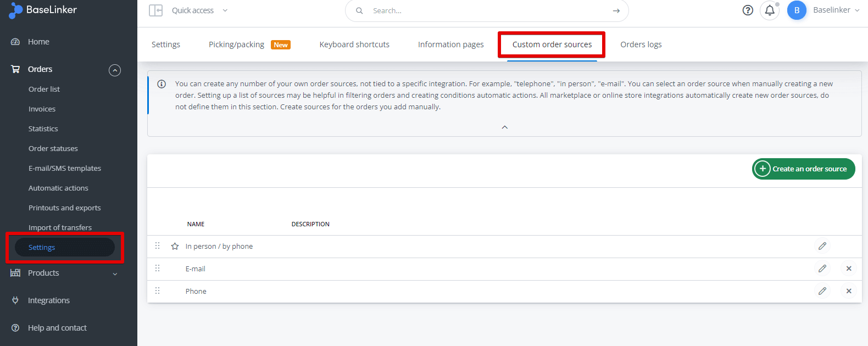
Task: Collapse the Orders menu section
Action: click(x=115, y=70)
